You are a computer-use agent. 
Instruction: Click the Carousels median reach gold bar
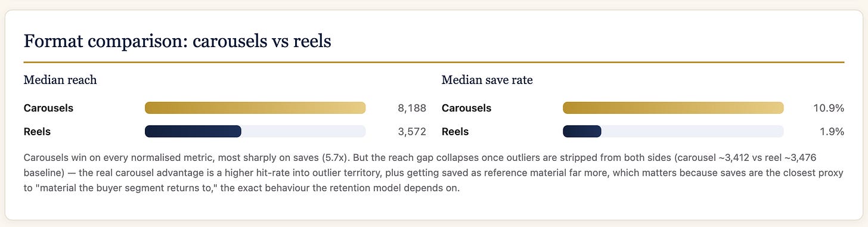pyautogui.click(x=255, y=108)
